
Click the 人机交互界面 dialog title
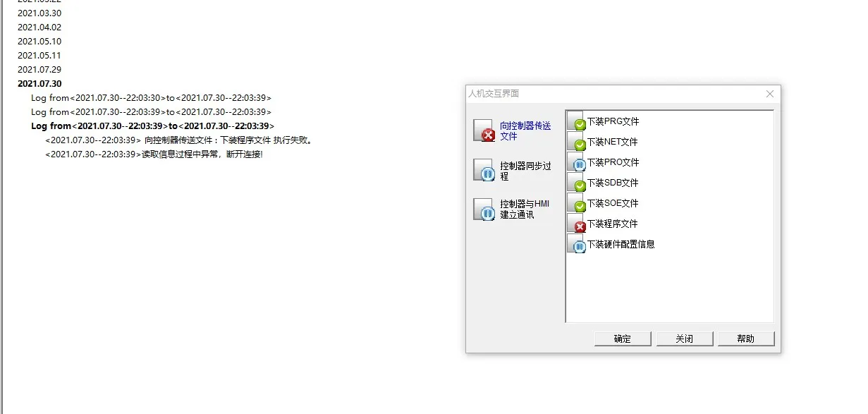coord(494,94)
